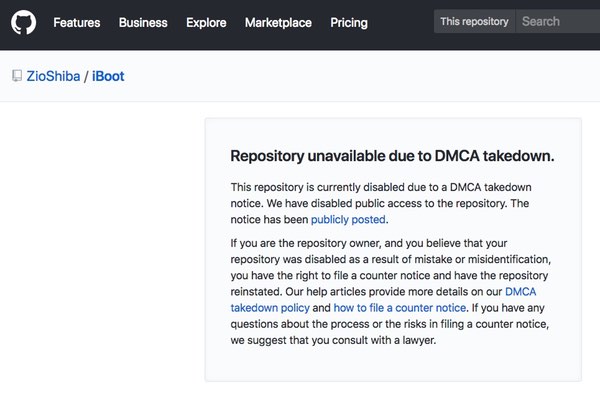The image size is (600, 408).
Task: Click the GitHub octocat logo
Action: [x=23, y=22]
